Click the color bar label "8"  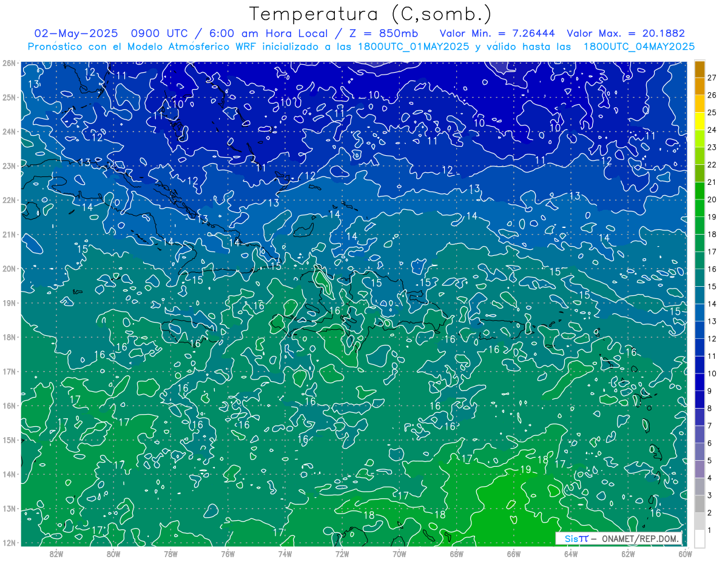point(710,409)
